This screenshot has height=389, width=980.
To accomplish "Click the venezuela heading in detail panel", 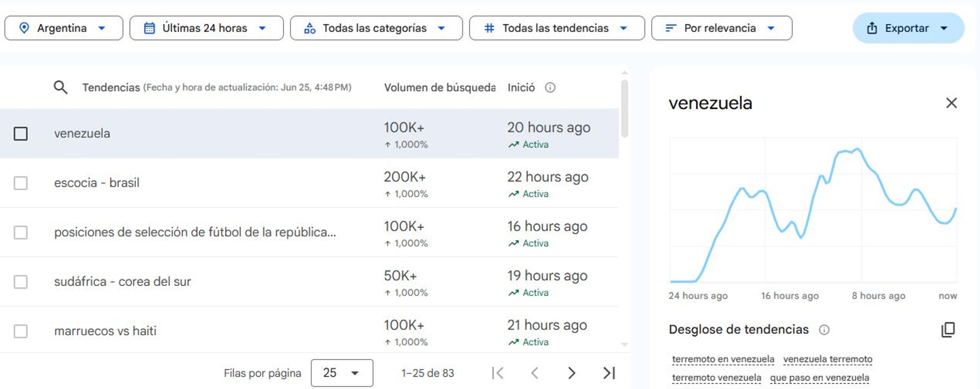I will pyautogui.click(x=710, y=103).
